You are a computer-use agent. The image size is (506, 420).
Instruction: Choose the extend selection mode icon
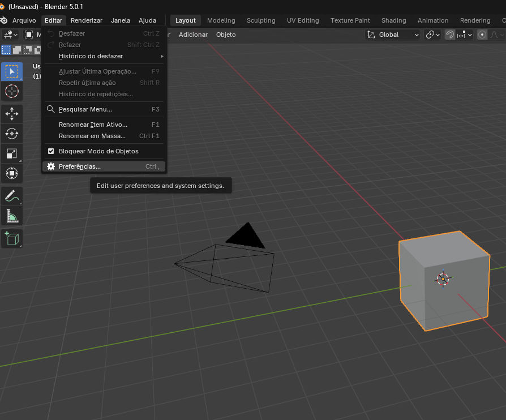tap(17, 50)
